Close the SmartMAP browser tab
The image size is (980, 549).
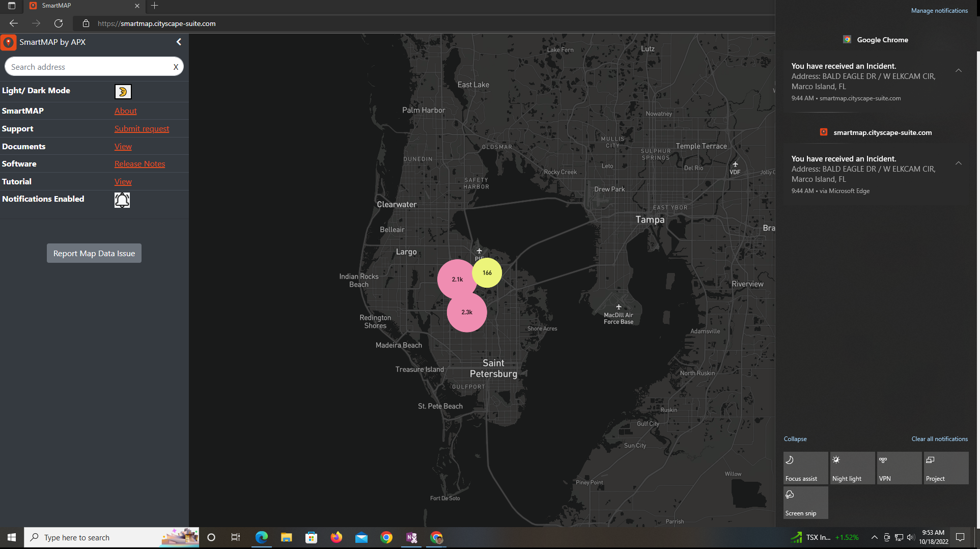(137, 6)
